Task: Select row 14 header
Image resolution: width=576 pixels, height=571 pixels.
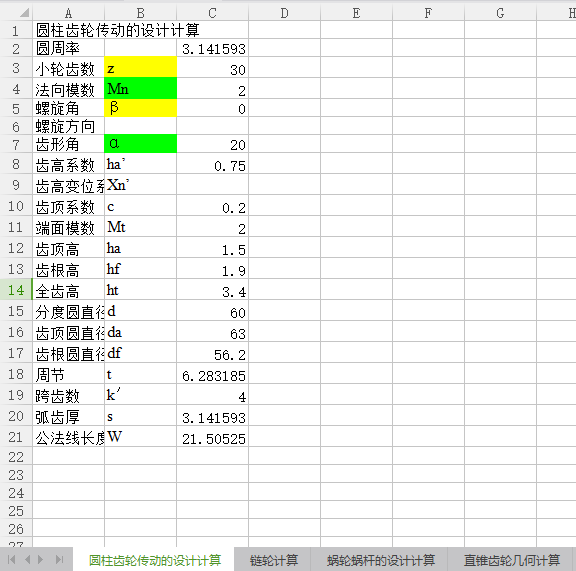Action: click(16, 290)
